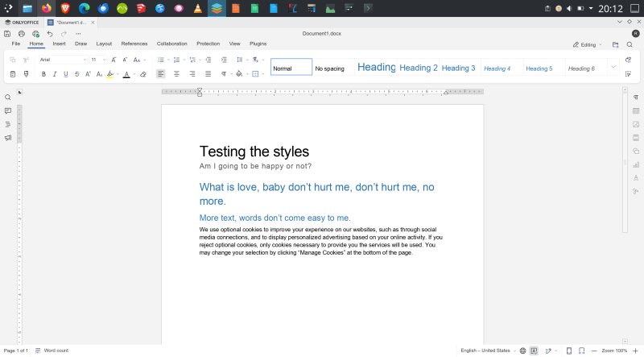Justify the paragraph text

pyautogui.click(x=208, y=74)
